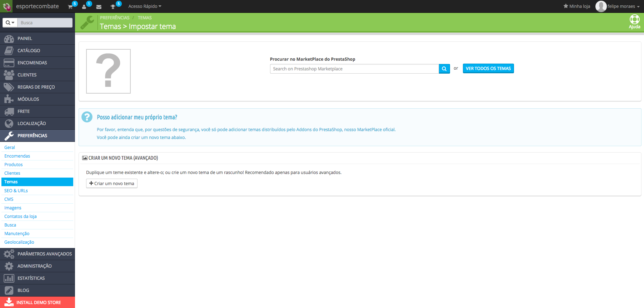Open the new customers notification icon
Image resolution: width=644 pixels, height=308 pixels.
pos(84,7)
